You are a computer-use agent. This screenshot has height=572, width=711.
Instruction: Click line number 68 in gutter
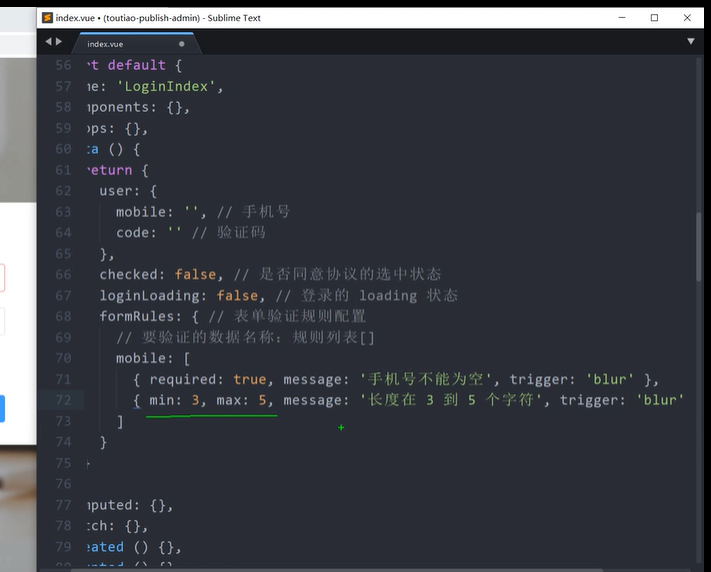(63, 316)
